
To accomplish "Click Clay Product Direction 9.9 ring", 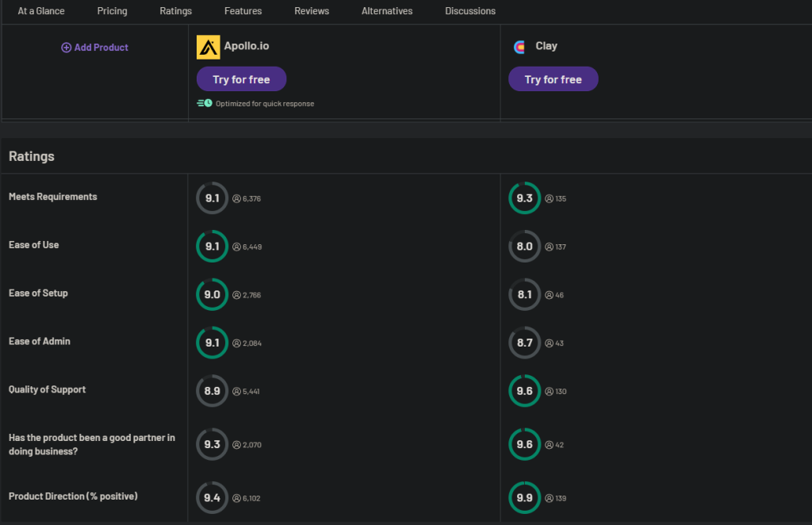I will [525, 497].
